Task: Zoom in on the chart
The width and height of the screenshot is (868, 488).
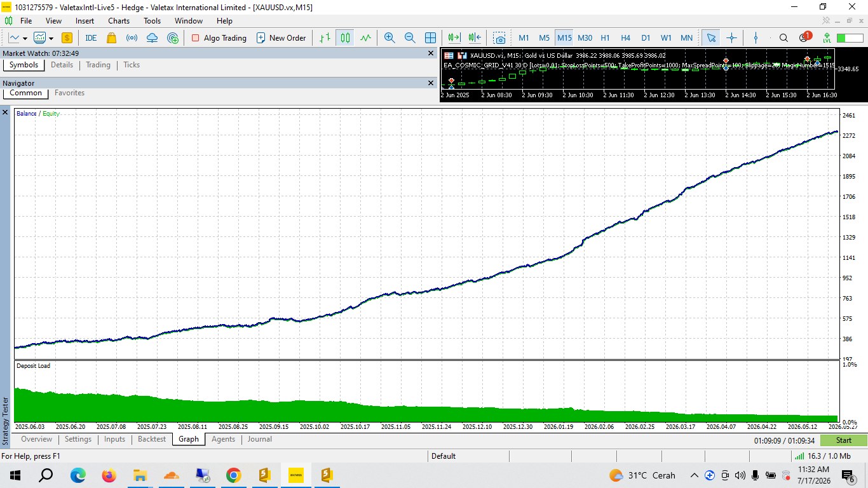Action: [390, 38]
